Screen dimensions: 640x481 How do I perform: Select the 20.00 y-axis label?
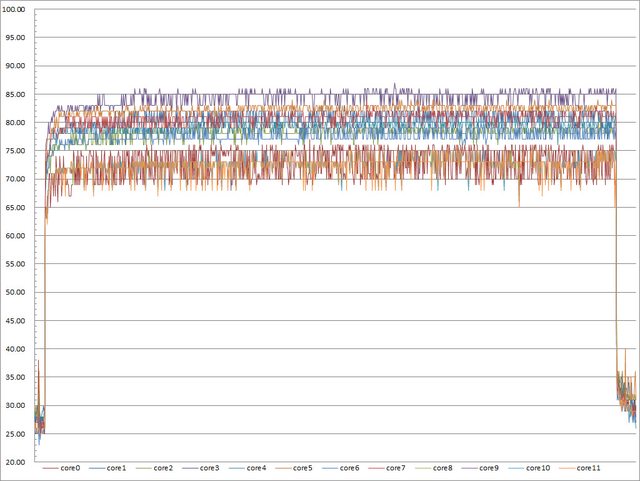pyautogui.click(x=16, y=462)
